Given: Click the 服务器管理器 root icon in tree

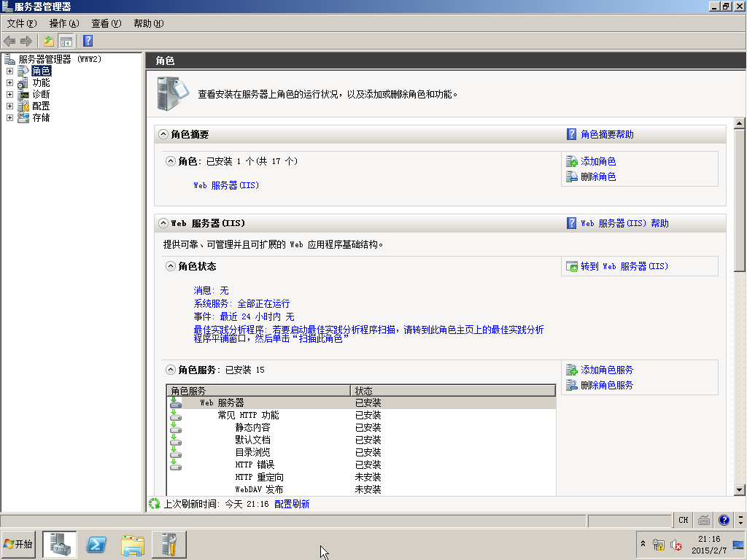Looking at the screenshot, I should tap(9, 59).
